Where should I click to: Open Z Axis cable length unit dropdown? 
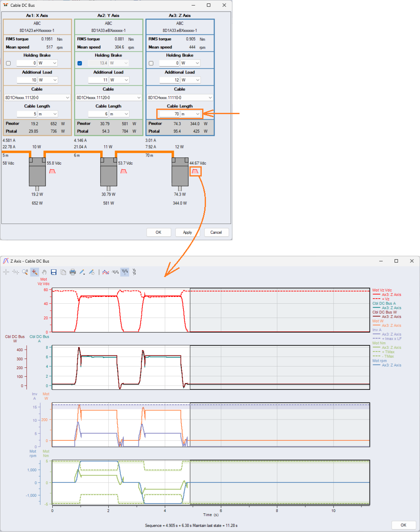click(197, 114)
